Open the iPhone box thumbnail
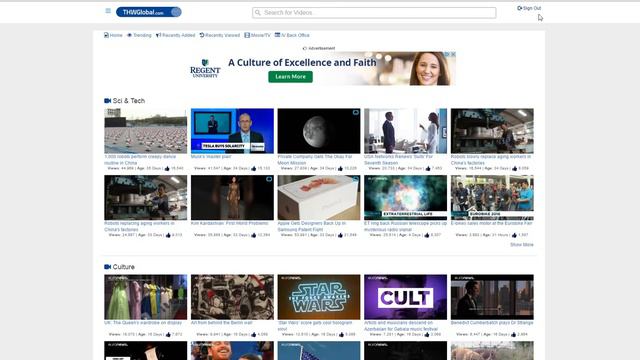 tap(319, 198)
